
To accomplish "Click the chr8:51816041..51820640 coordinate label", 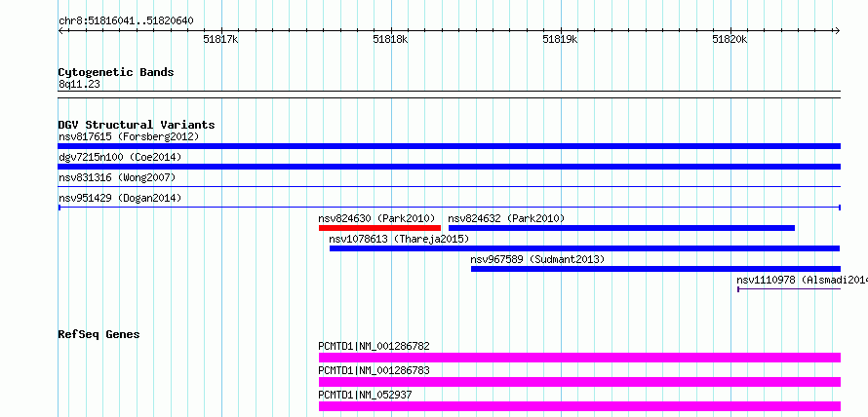I will (x=126, y=21).
